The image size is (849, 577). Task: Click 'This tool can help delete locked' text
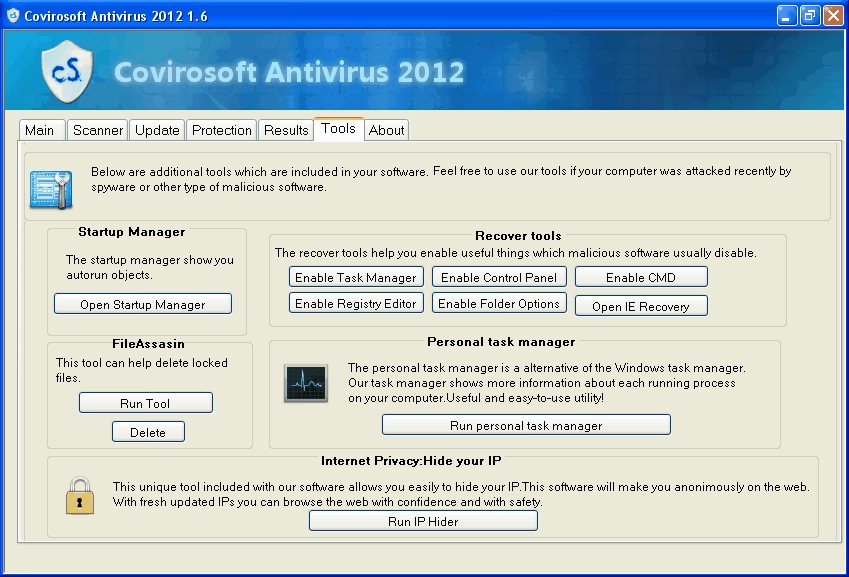(x=142, y=363)
